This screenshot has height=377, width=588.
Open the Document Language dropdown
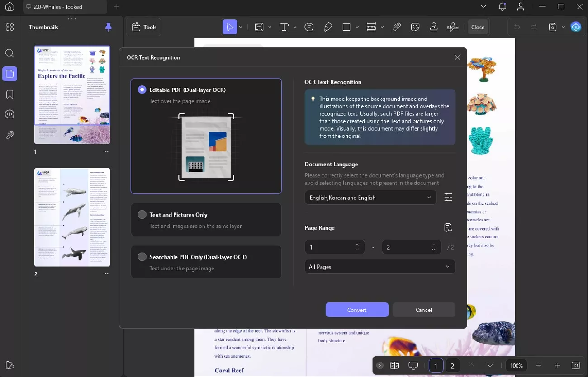tap(370, 198)
